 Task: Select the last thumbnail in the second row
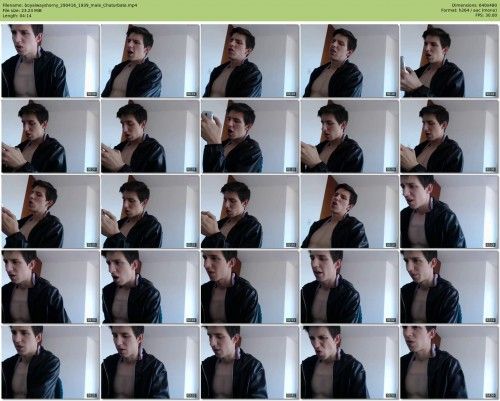(x=449, y=136)
